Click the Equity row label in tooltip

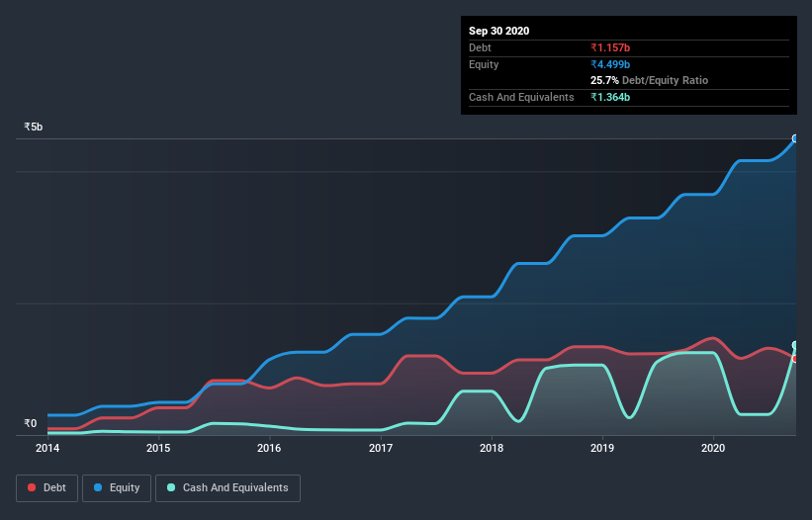click(x=484, y=64)
